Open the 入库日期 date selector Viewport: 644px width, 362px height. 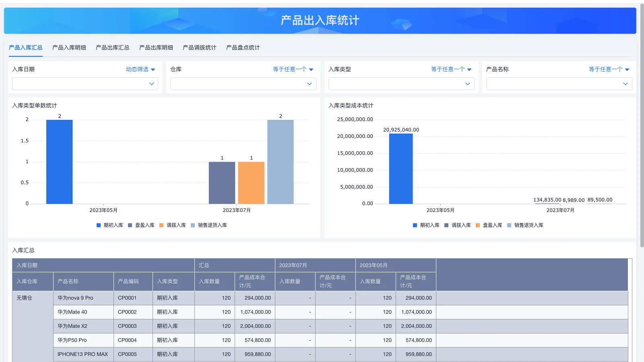pos(85,84)
